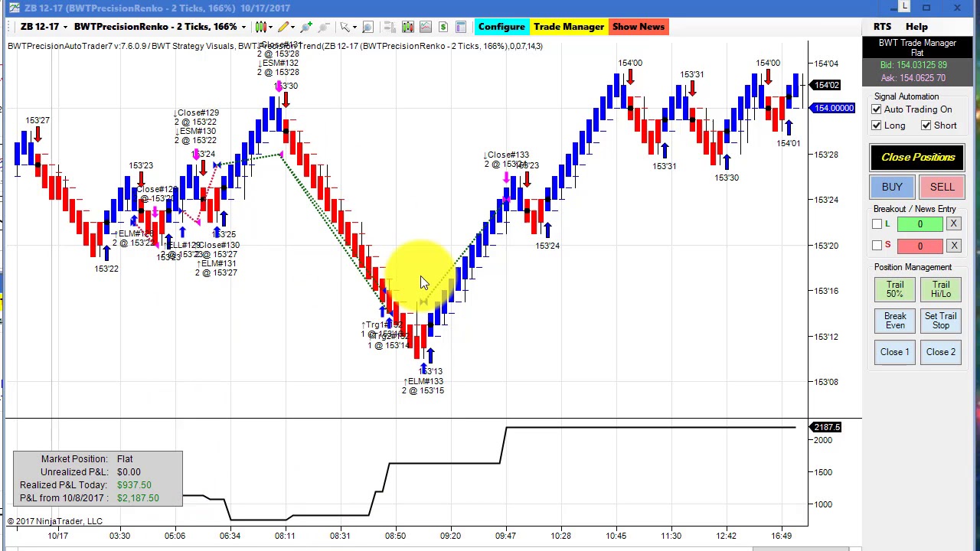Open the chart trader toolbar icon

(x=390, y=27)
